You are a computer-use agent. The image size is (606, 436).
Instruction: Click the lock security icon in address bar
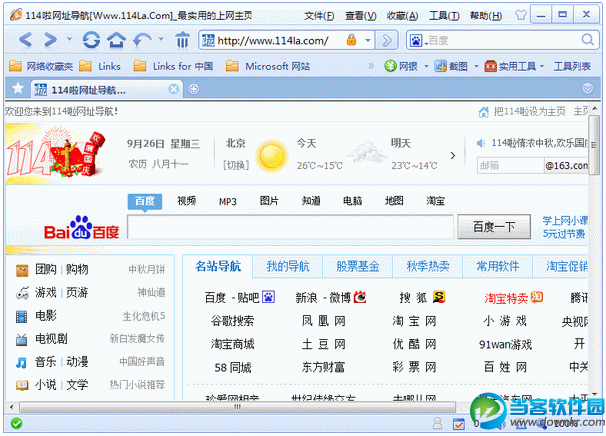click(351, 39)
